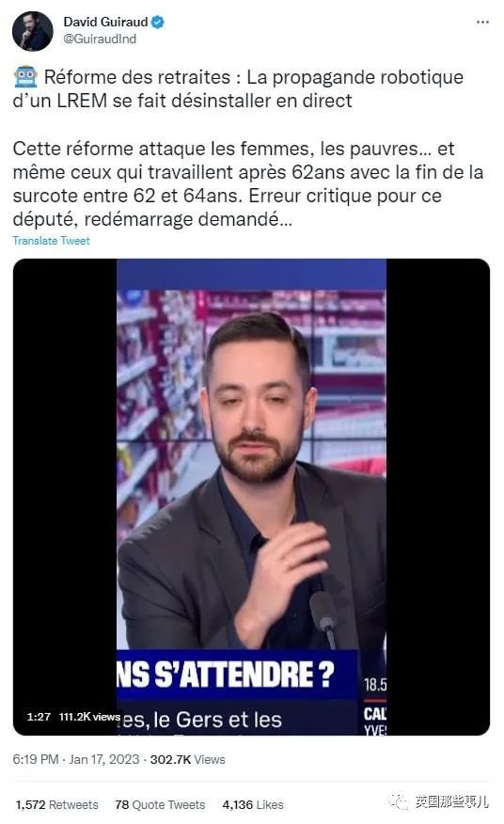Image resolution: width=504 pixels, height=824 pixels.
Task: Click the blue verified badge
Action: point(158,22)
